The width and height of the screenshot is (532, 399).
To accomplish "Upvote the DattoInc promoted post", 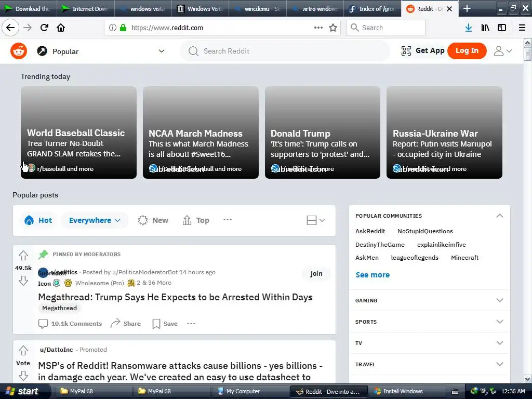I will pos(23,350).
